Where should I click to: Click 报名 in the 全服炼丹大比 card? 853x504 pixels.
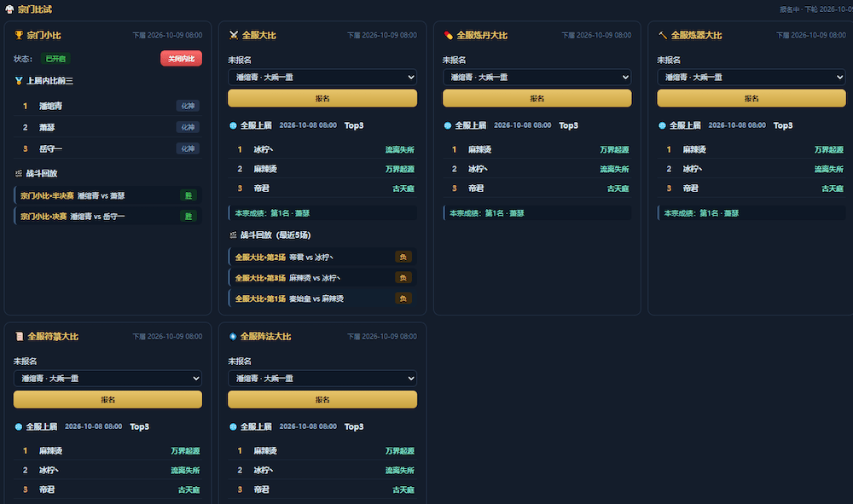pos(537,98)
